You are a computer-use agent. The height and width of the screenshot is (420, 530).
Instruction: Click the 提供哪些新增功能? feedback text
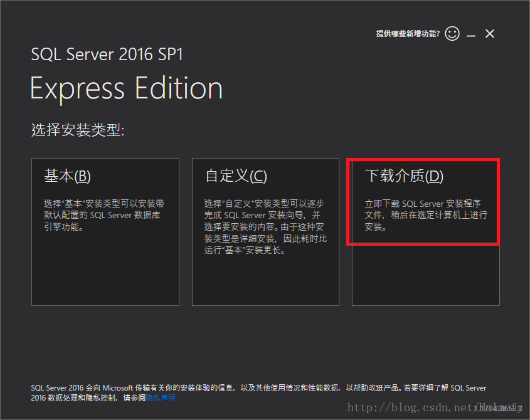coord(408,34)
